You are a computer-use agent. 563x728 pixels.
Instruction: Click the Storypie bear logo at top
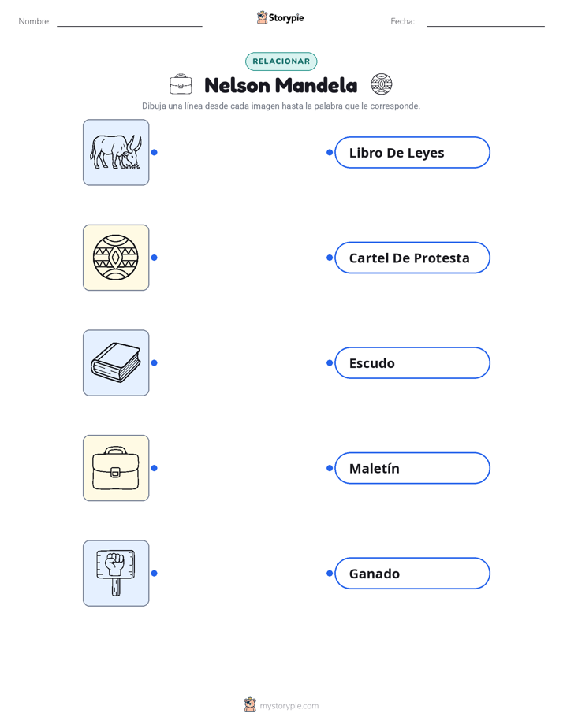pos(262,17)
